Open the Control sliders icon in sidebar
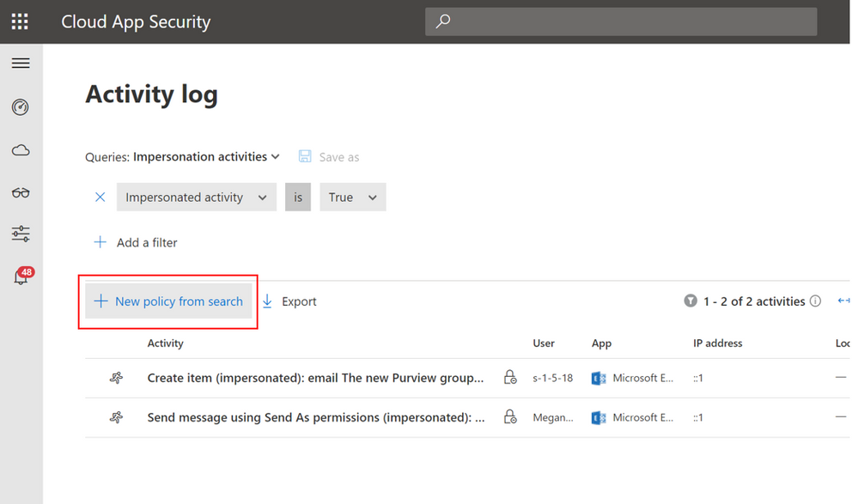Screen dimensions: 858x504 coord(21,234)
